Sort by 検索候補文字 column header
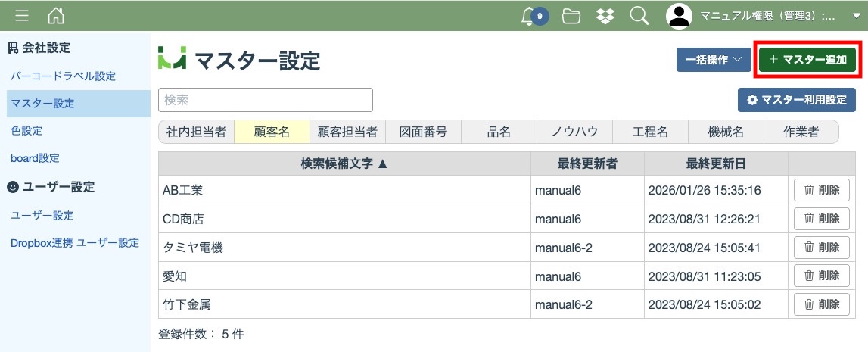This screenshot has width=868, height=352. (x=344, y=164)
